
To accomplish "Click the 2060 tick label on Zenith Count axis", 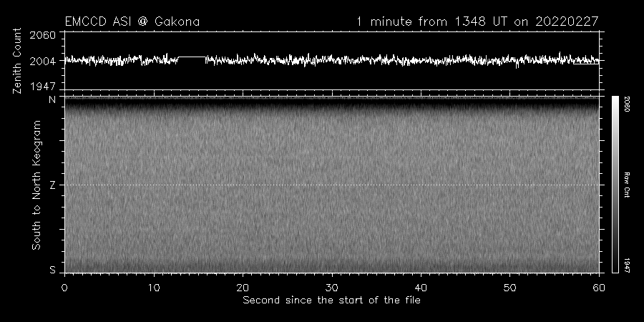I will (x=42, y=35).
